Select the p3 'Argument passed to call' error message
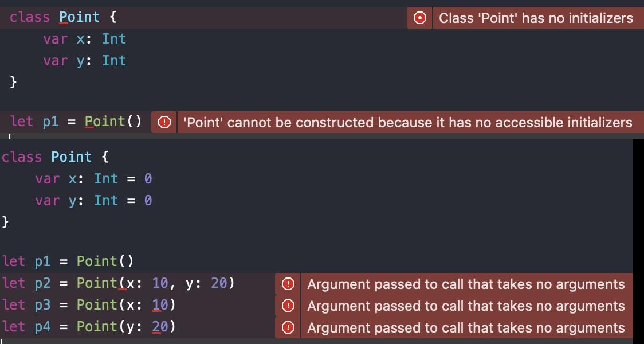The height and width of the screenshot is (344, 644). (466, 306)
